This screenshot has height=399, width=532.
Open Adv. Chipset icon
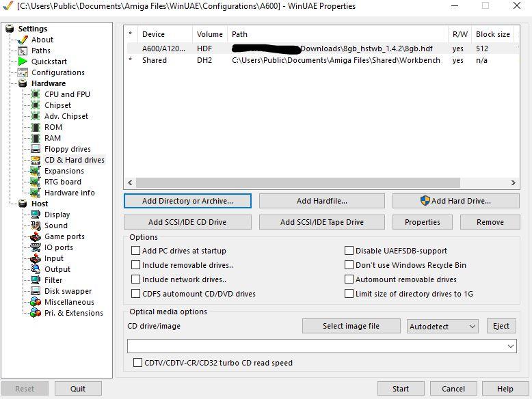click(36, 116)
